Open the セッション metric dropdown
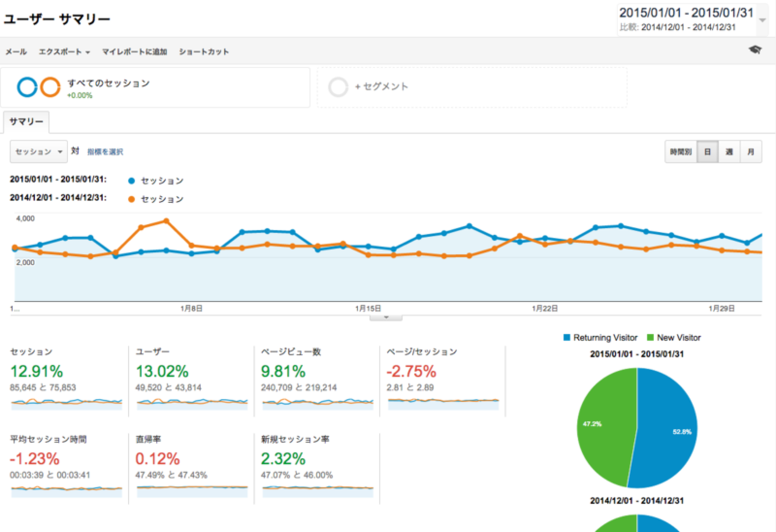The width and height of the screenshot is (776, 532). (39, 152)
